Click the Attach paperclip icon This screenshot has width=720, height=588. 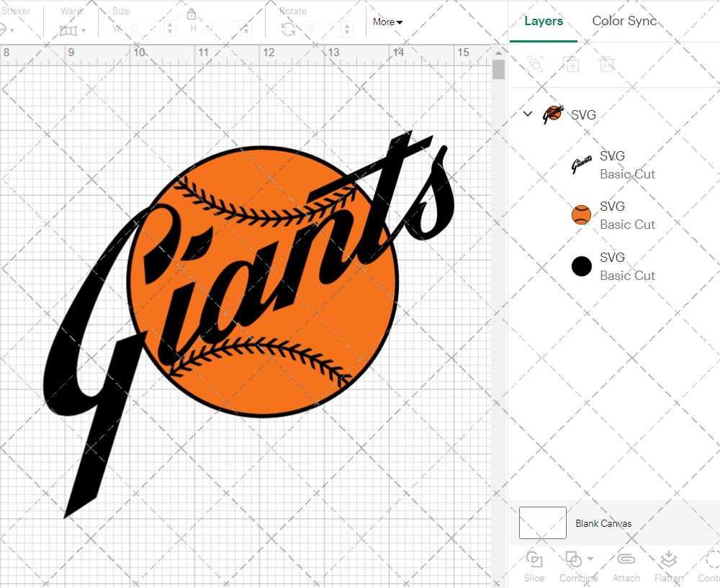tap(626, 560)
